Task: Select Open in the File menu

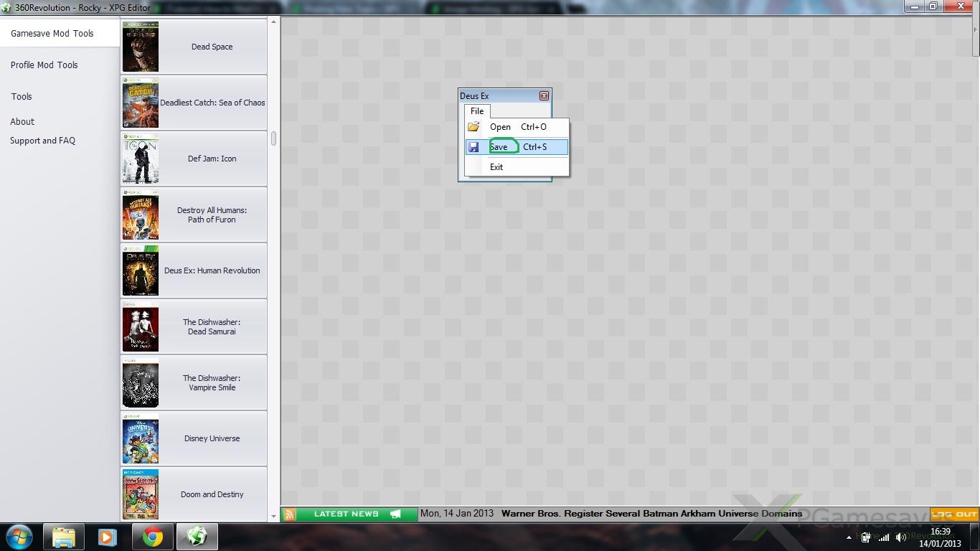Action: pos(500,127)
